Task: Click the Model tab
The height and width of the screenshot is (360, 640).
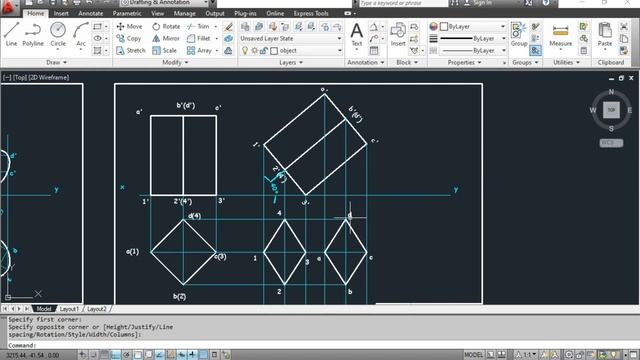Action: coord(43,309)
